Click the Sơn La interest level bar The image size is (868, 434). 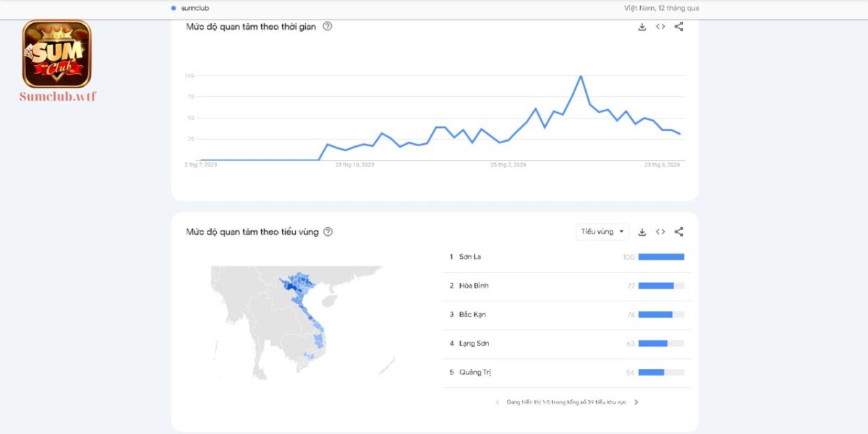[x=662, y=256]
